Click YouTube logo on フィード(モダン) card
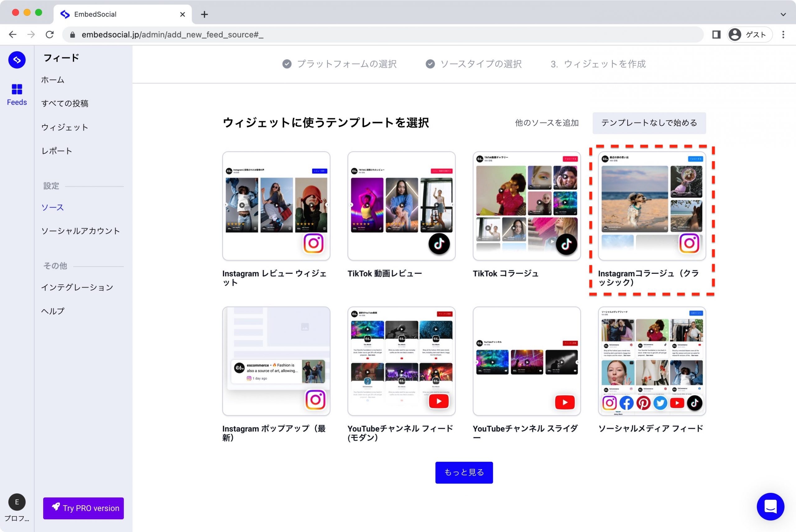Screen dimensions: 796x532 point(439,401)
